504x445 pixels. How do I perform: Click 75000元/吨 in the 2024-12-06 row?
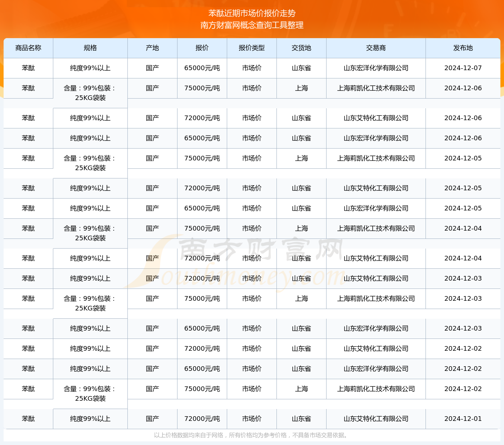coord(202,88)
